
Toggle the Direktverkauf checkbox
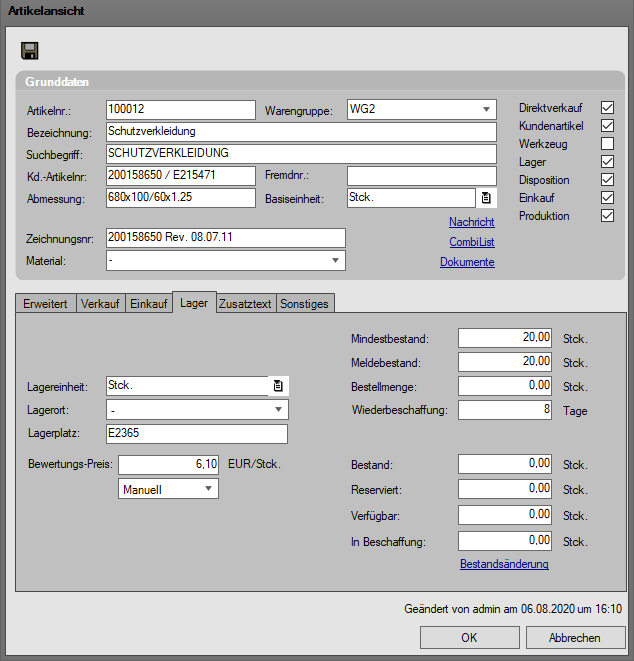(607, 107)
